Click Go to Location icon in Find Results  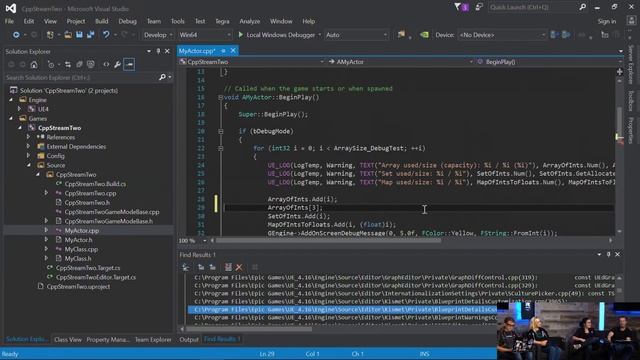185,267
